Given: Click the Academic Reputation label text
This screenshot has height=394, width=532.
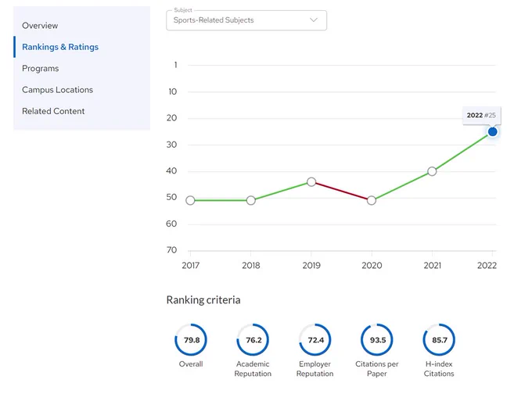Looking at the screenshot, I should (x=253, y=368).
